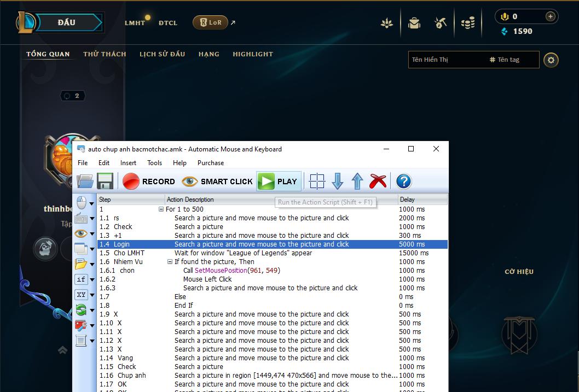Delete step with the red X icon
Image resolution: width=579 pixels, height=392 pixels.
pos(378,182)
